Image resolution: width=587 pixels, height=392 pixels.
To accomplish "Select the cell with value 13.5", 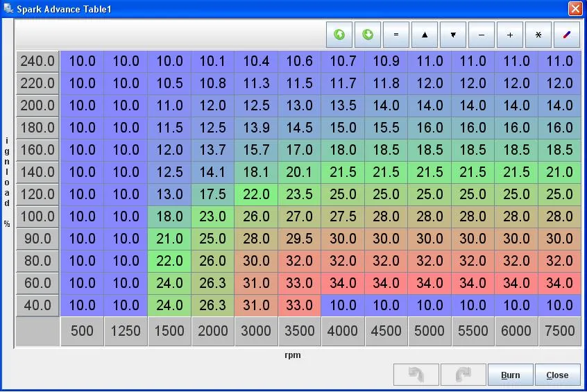I will pyautogui.click(x=343, y=105).
